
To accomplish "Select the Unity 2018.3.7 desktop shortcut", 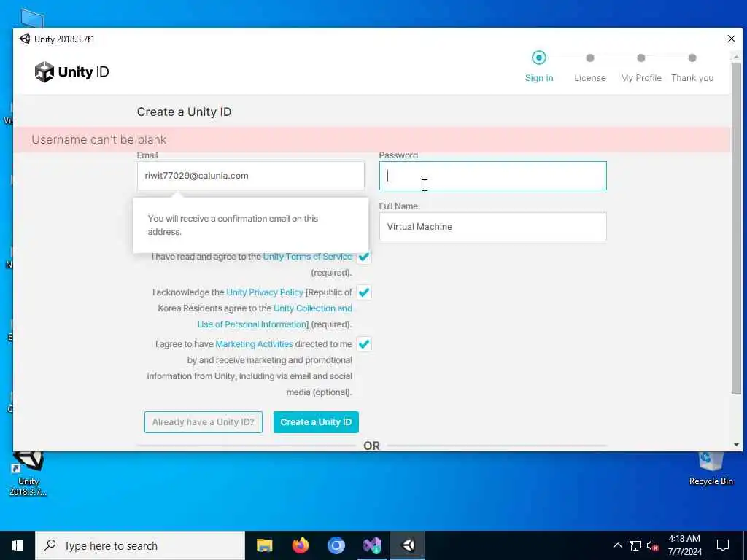I will click(x=28, y=474).
